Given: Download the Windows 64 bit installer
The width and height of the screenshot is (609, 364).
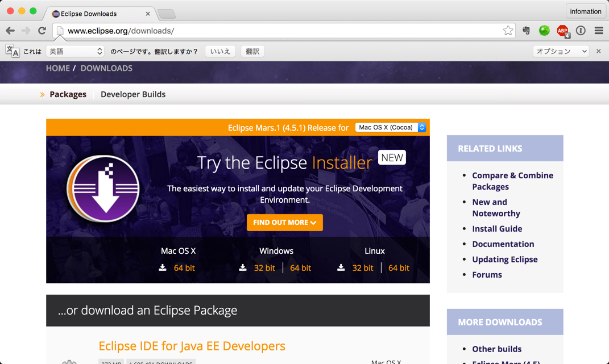Looking at the screenshot, I should click(301, 268).
